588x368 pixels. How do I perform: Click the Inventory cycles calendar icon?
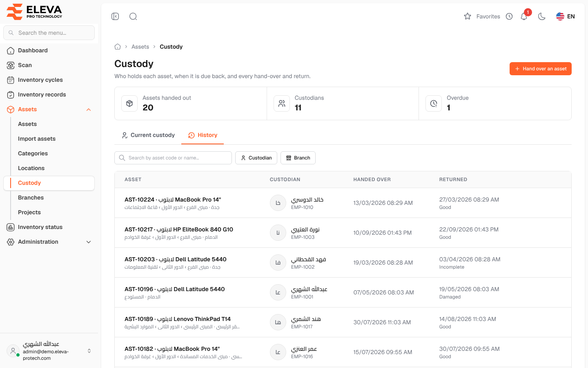11,80
